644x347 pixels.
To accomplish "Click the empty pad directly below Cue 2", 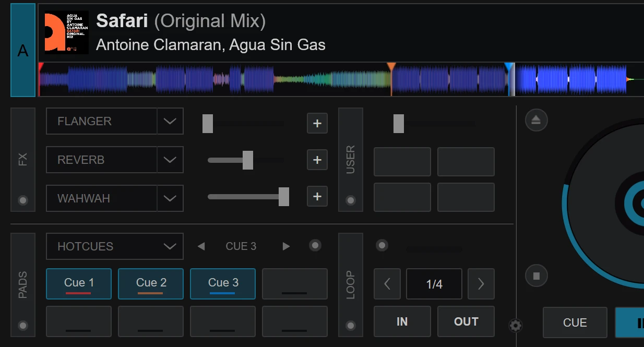I will (x=151, y=321).
